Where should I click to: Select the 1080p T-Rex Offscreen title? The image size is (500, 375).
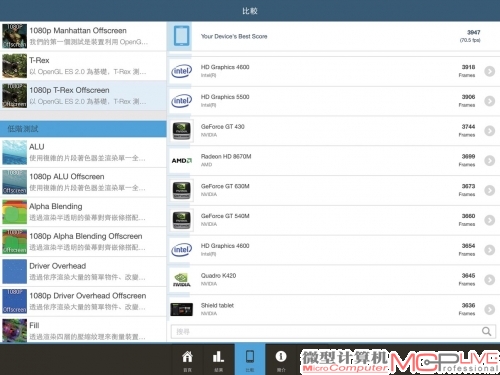[69, 90]
